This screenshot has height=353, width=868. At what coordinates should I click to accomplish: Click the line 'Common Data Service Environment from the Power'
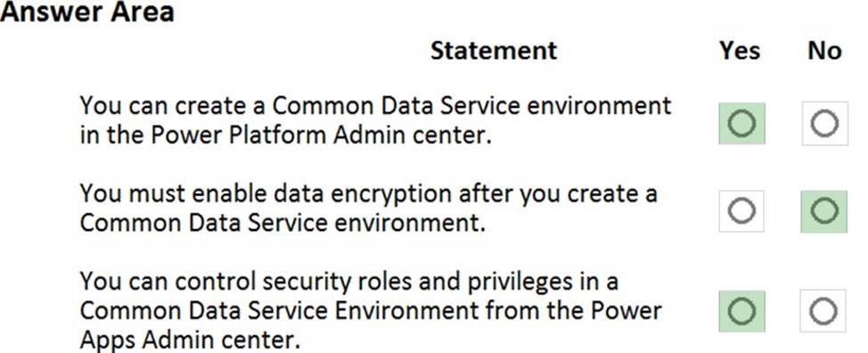(x=371, y=310)
